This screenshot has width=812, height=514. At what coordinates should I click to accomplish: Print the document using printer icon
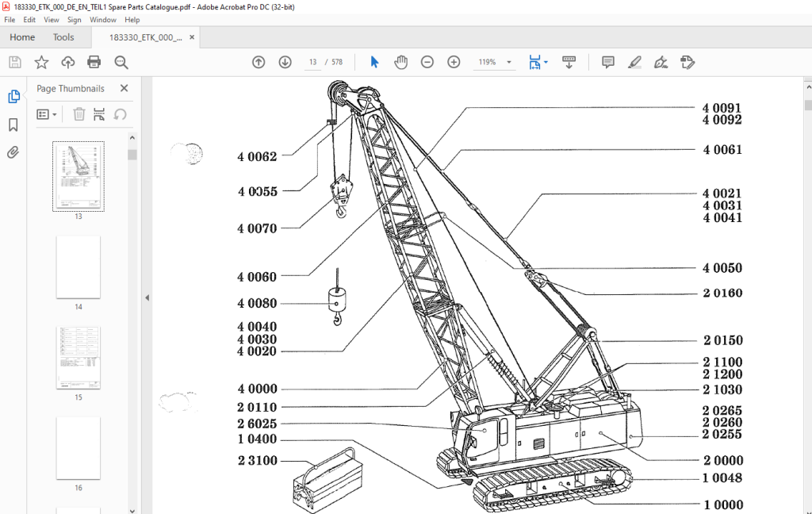click(x=94, y=62)
